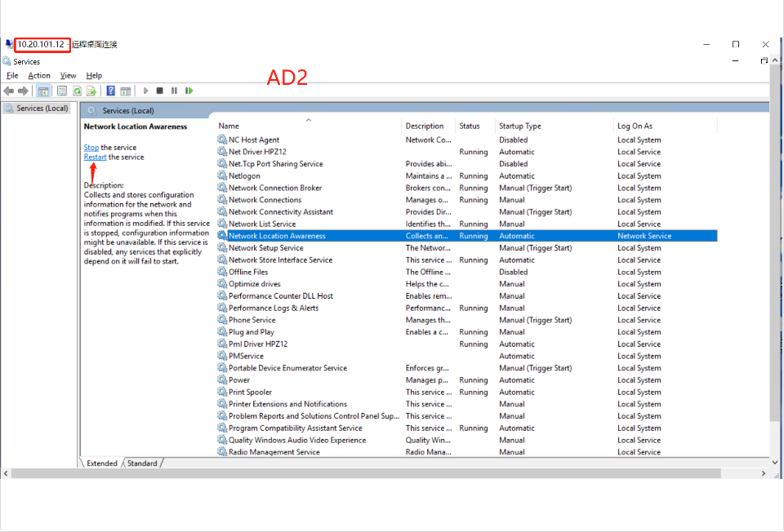Click gear icon beside Optimize drives
This screenshot has height=532, width=784.
click(222, 284)
